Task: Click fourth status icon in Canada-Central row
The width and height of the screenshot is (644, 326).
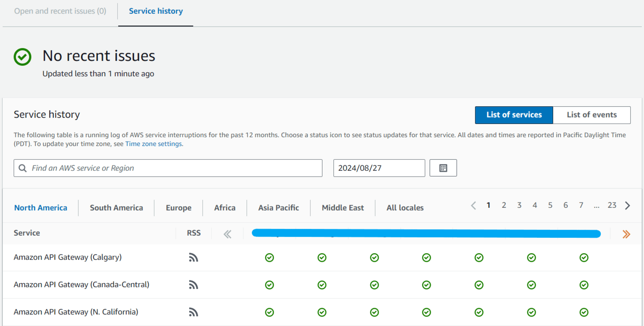Action: click(x=427, y=285)
